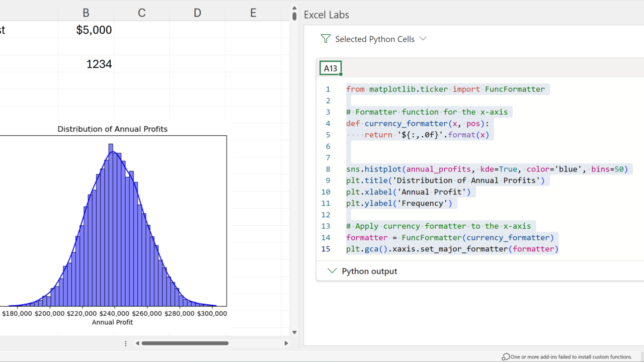Click the vertical scrollbar thumb in spreadsheet
The height and width of the screenshot is (362, 644).
coord(294,15)
